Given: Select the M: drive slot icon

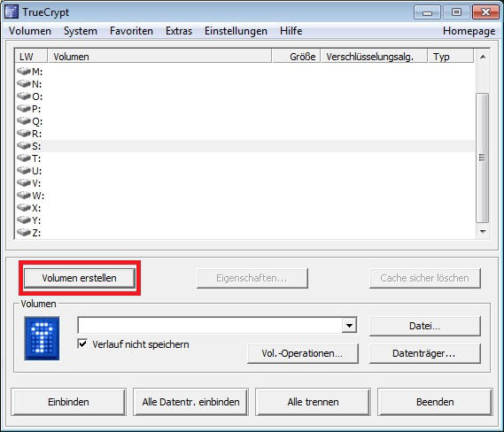Looking at the screenshot, I should pyautogui.click(x=24, y=71).
